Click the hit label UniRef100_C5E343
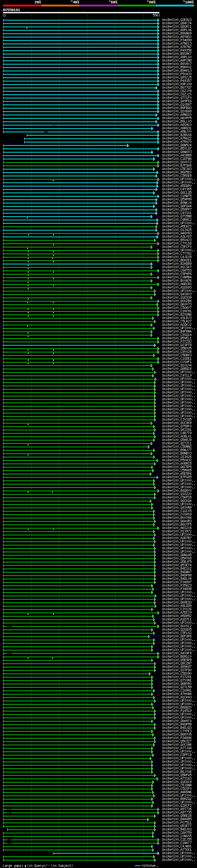The image size is (197, 868). pyautogui.click(x=177, y=169)
